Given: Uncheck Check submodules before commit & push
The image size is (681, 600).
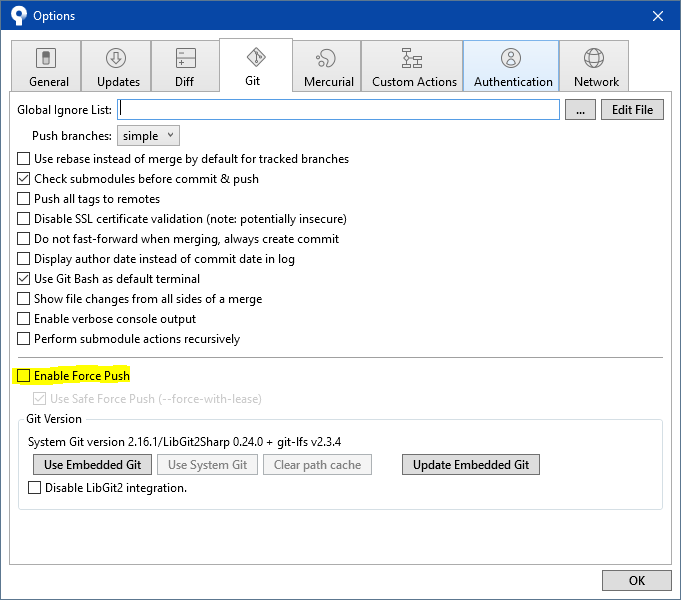Looking at the screenshot, I should click(23, 179).
